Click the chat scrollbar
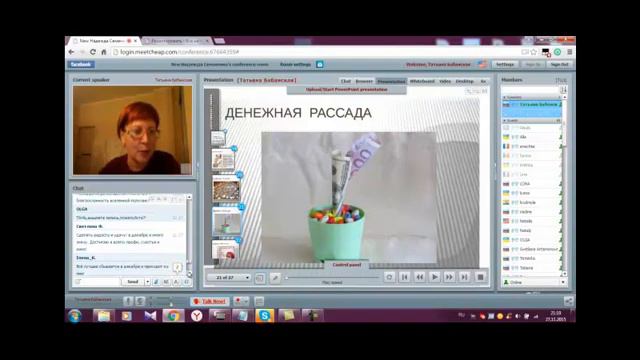The height and width of the screenshot is (360, 640). [189, 235]
